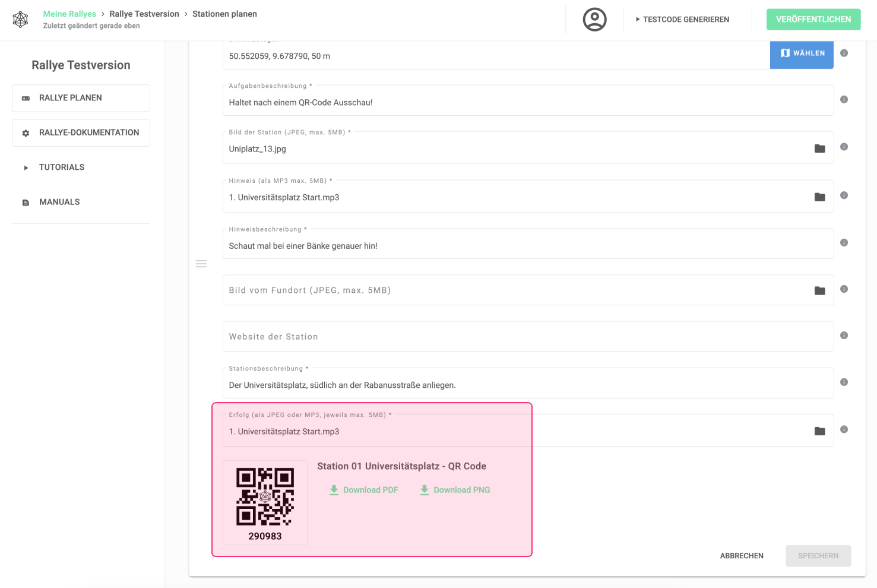Open the user profile account icon

pyautogui.click(x=594, y=20)
